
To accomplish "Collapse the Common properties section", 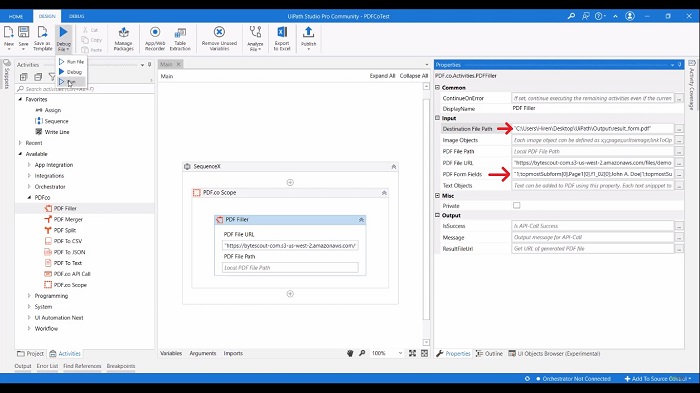I will pos(438,88).
